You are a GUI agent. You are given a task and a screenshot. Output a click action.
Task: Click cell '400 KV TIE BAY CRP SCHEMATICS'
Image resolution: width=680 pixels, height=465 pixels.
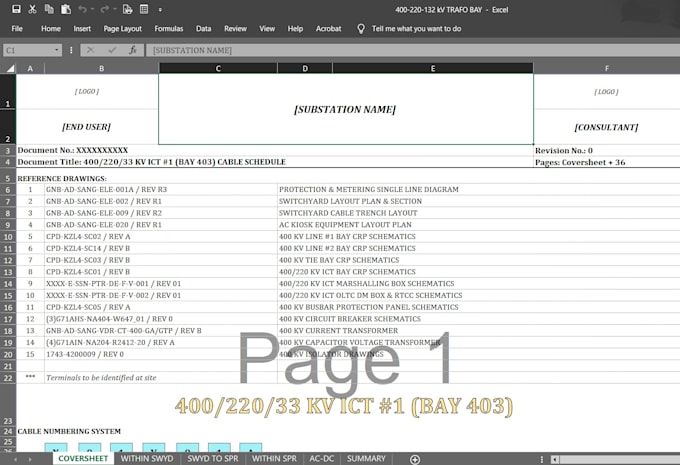pyautogui.click(x=479, y=260)
